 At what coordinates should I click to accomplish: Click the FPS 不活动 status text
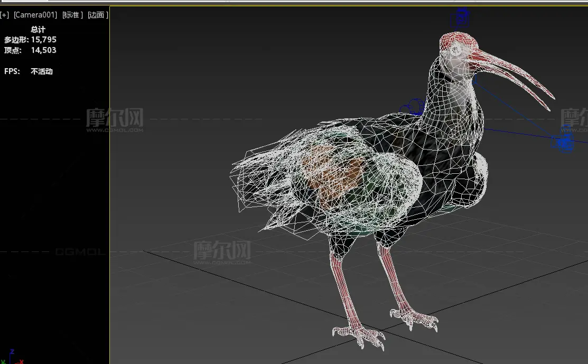pyautogui.click(x=42, y=71)
